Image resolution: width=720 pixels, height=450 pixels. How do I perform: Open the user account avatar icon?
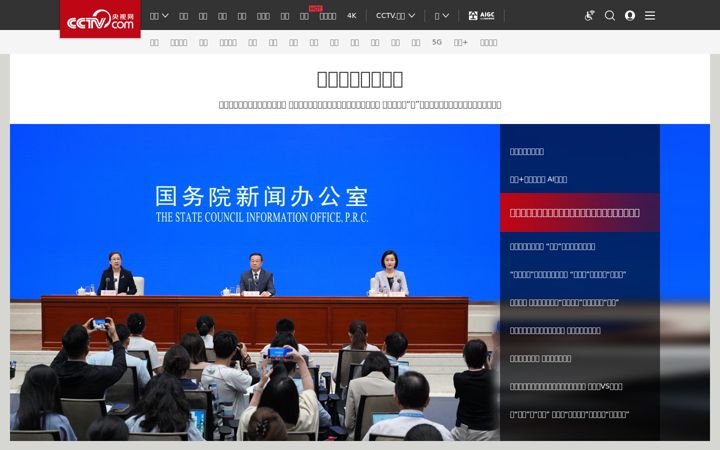[x=630, y=16]
